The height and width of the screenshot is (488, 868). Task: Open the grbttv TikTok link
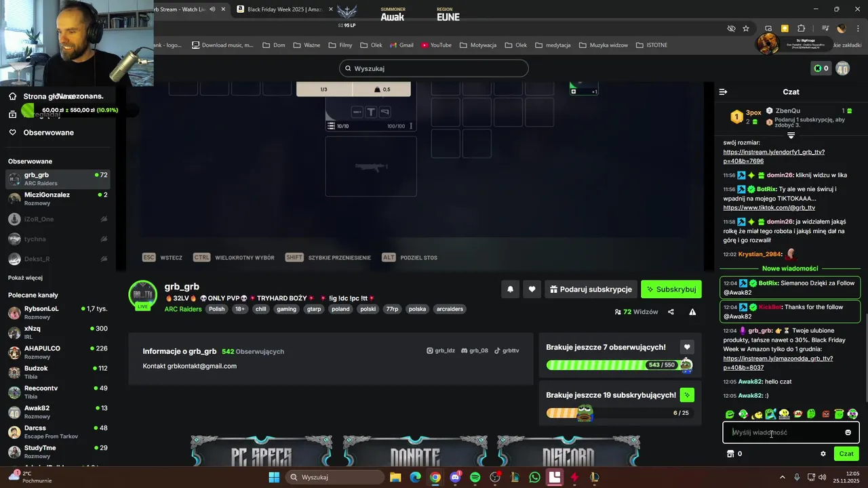click(507, 351)
